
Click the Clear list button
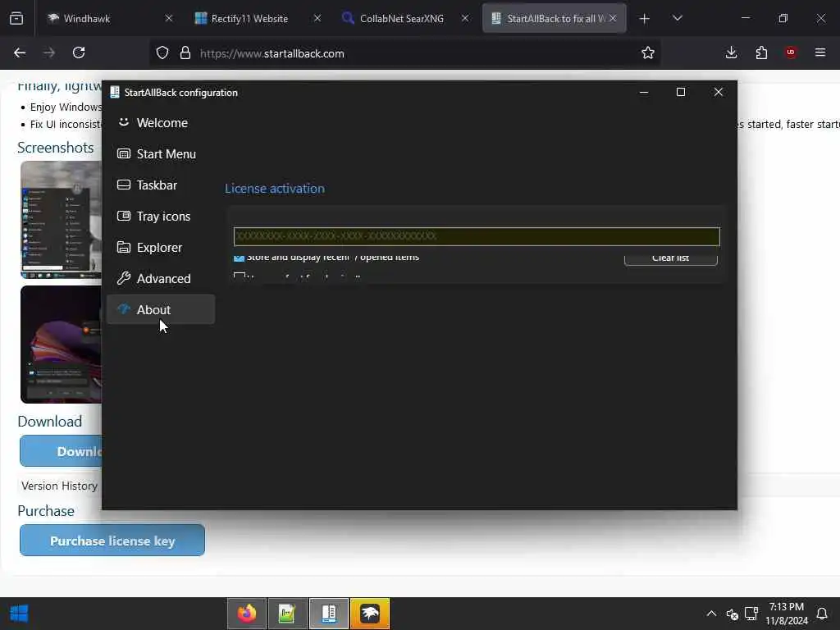671,258
